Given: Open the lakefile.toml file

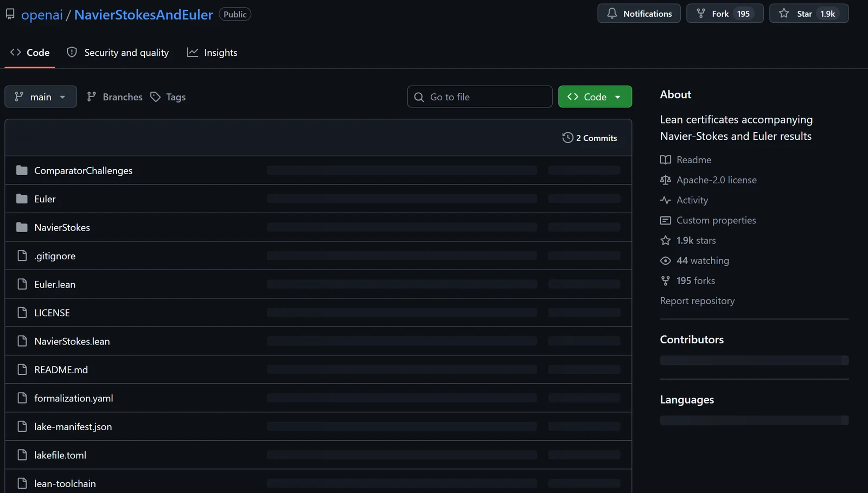Looking at the screenshot, I should pos(60,455).
